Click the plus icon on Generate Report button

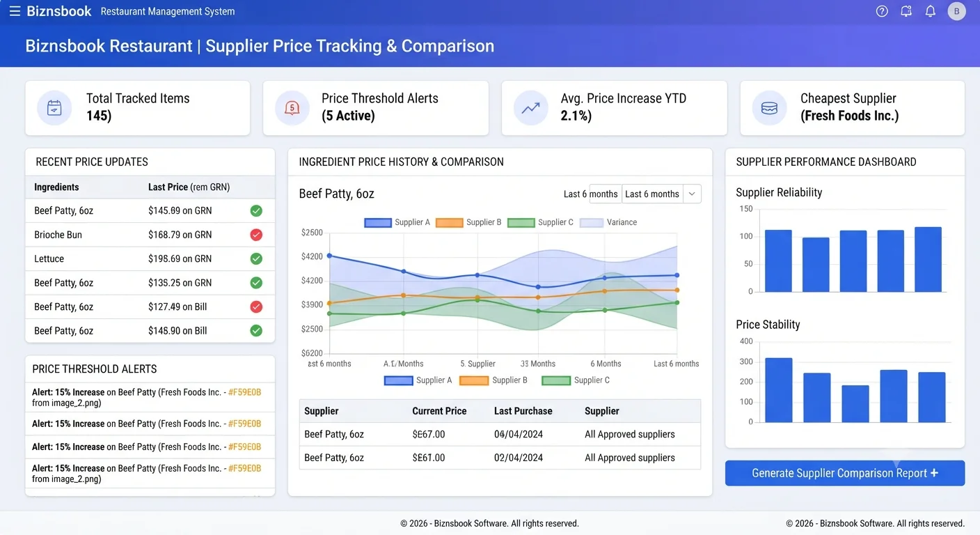pyautogui.click(x=934, y=473)
